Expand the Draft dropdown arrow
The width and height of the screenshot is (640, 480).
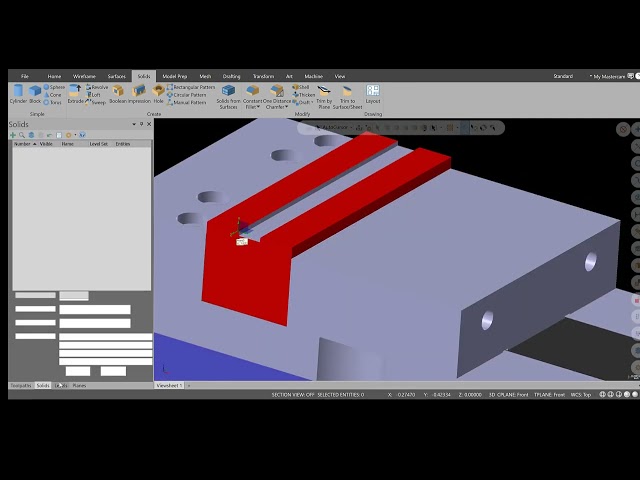click(312, 102)
